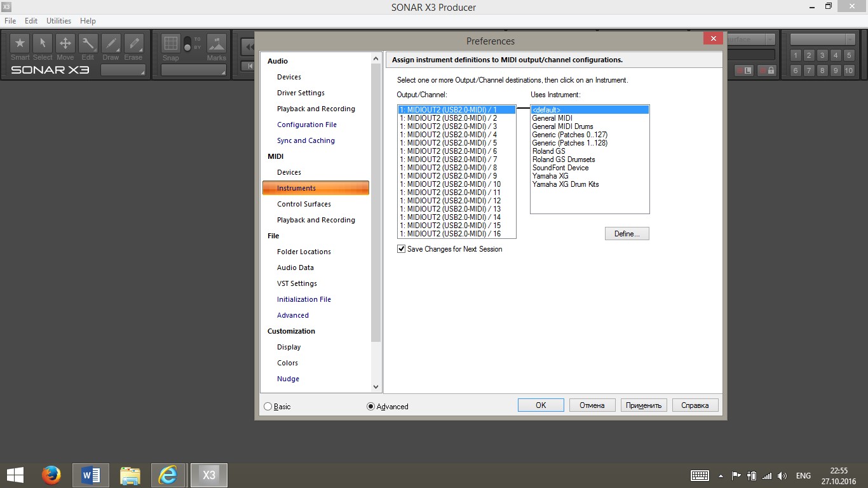Open the Windows Start menu
This screenshot has height=488, width=868.
[15, 475]
